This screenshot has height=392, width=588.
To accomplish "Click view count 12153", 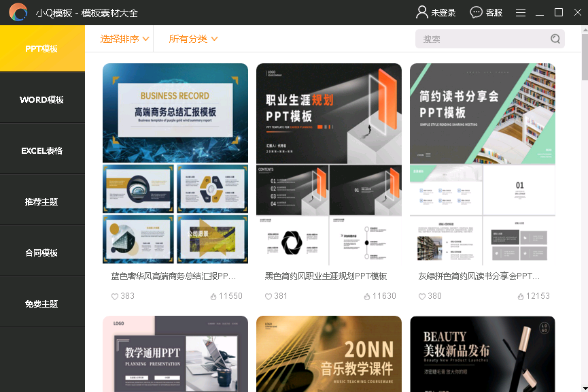I will 538,296.
